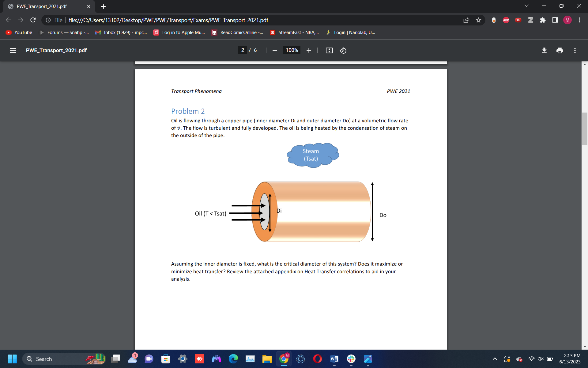588x368 pixels.
Task: Open Slack from taskbar
Action: point(351,359)
